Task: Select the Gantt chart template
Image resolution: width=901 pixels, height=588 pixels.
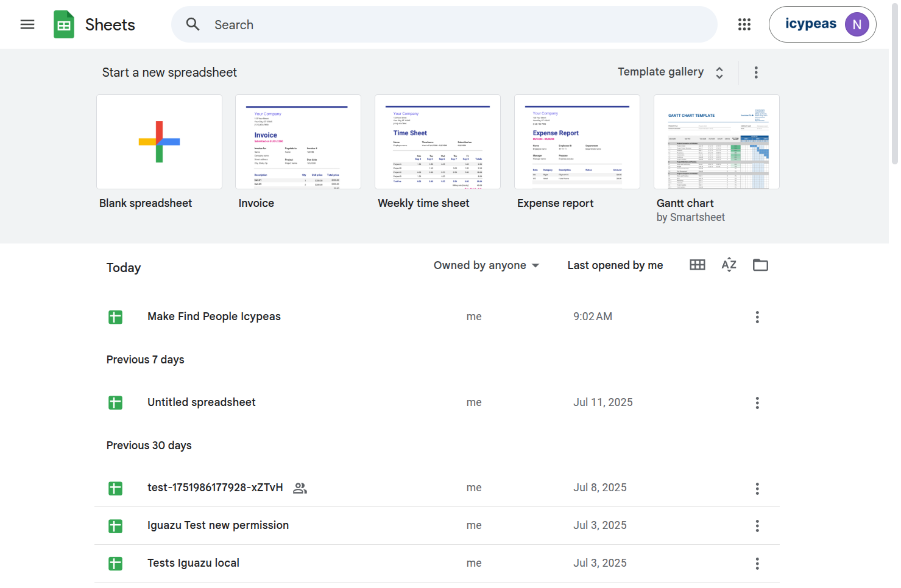Action: tap(716, 142)
